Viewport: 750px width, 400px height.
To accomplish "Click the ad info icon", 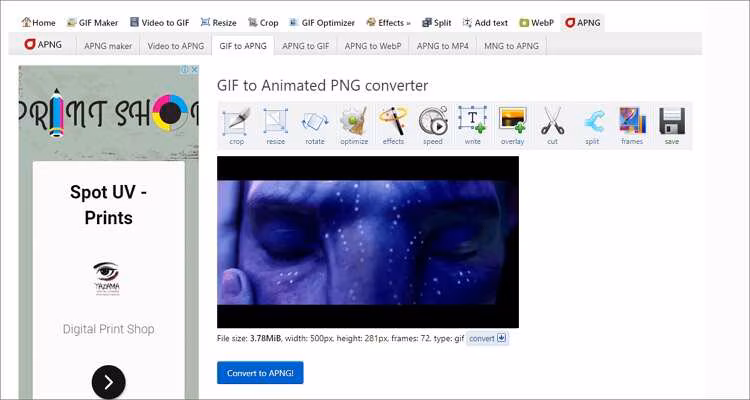I will pyautogui.click(x=185, y=69).
